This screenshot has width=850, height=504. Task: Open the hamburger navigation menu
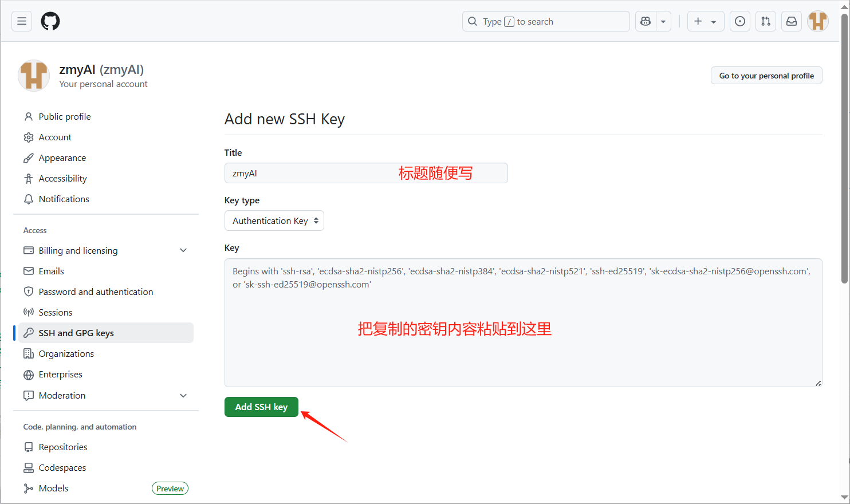pos(22,21)
